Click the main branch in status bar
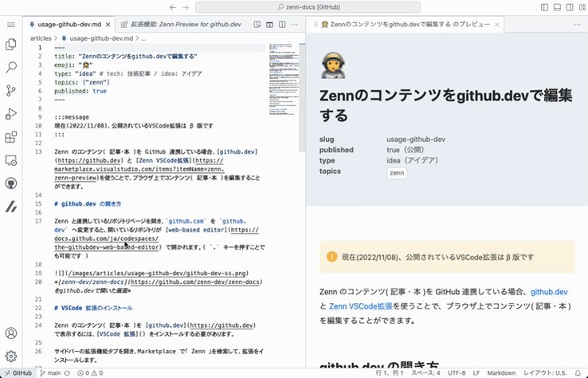This screenshot has height=378, width=588. tap(51, 373)
